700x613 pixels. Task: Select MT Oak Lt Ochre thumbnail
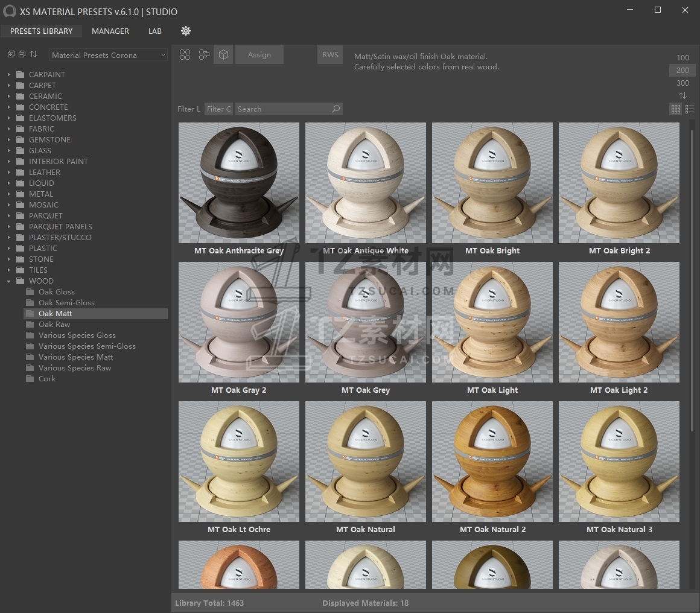239,462
